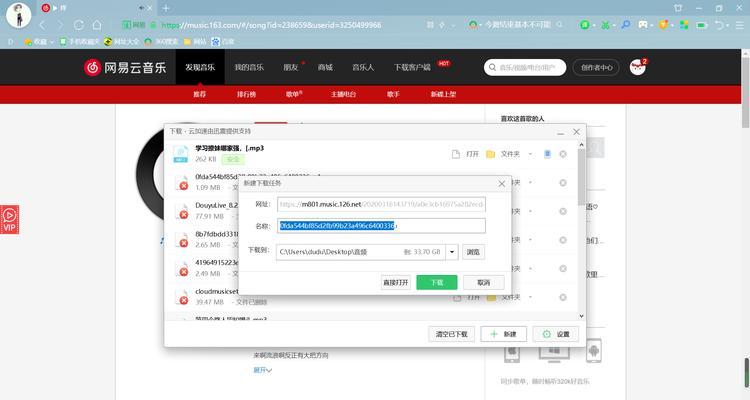750x400 pixels.
Task: Click the DouyuLive_8.2 file name
Action: pyautogui.click(x=216, y=205)
